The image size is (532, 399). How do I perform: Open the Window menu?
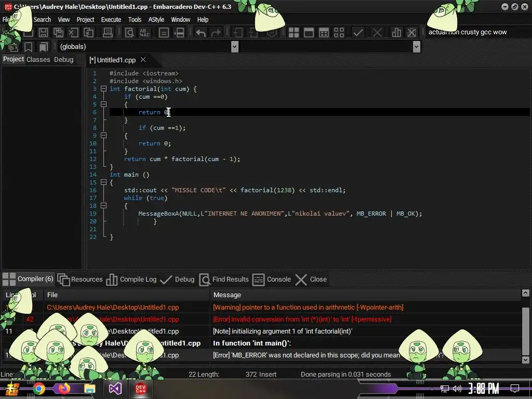tap(180, 20)
